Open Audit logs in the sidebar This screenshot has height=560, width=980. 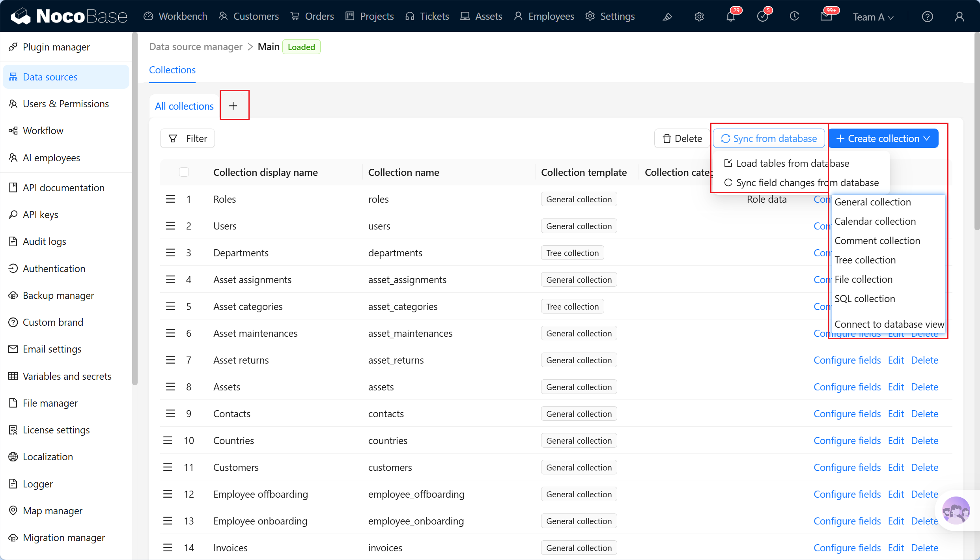pyautogui.click(x=66, y=241)
